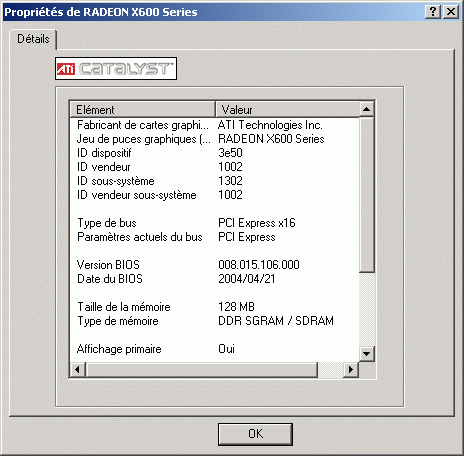Screen dimensions: 464x456
Task: Click the value 1302
Action: pos(230,181)
